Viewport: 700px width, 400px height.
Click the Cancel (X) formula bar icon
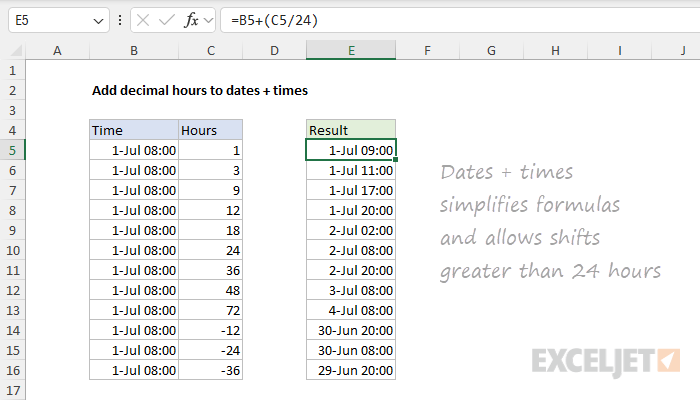coord(143,21)
